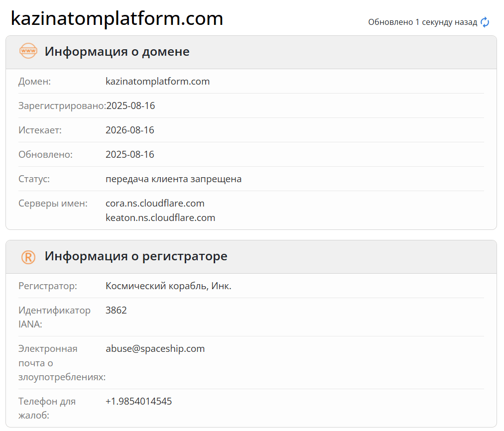Click the orange www domain icon

point(28,51)
